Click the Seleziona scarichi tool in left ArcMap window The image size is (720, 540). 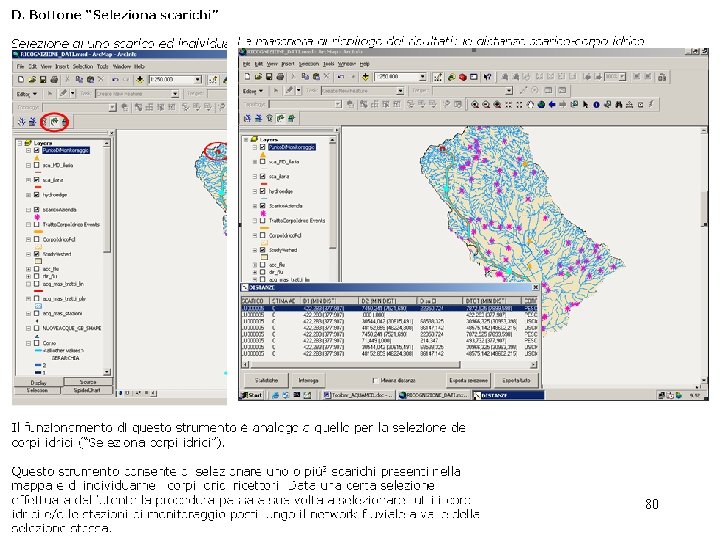point(54,122)
